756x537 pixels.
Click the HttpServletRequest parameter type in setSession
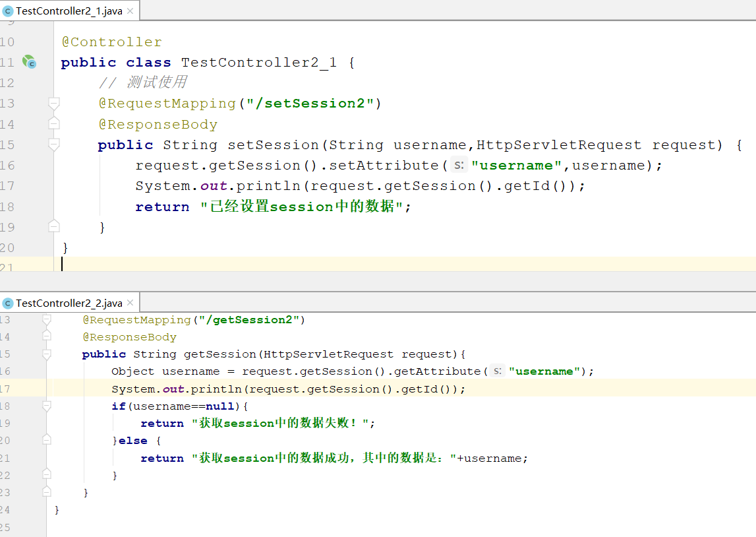click(x=559, y=144)
